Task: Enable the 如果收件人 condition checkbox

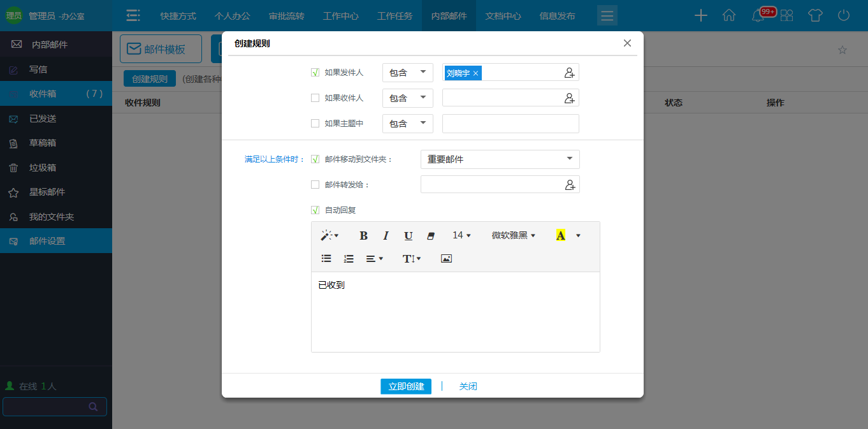Action: point(315,98)
